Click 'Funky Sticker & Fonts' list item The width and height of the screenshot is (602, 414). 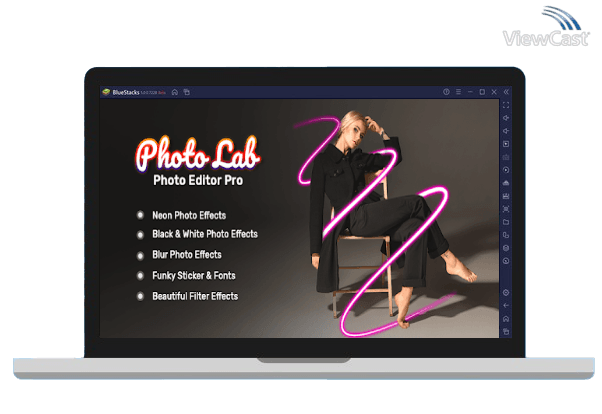(194, 275)
